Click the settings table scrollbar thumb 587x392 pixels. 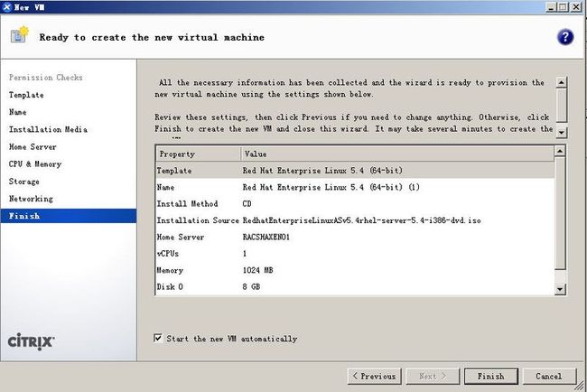coord(560,212)
